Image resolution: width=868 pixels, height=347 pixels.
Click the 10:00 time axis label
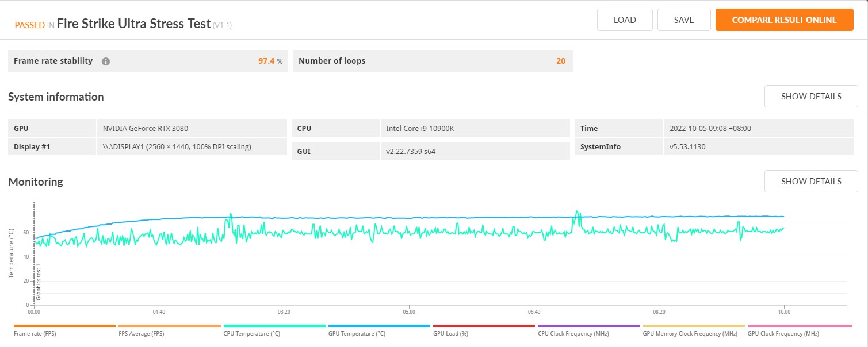[784, 312]
